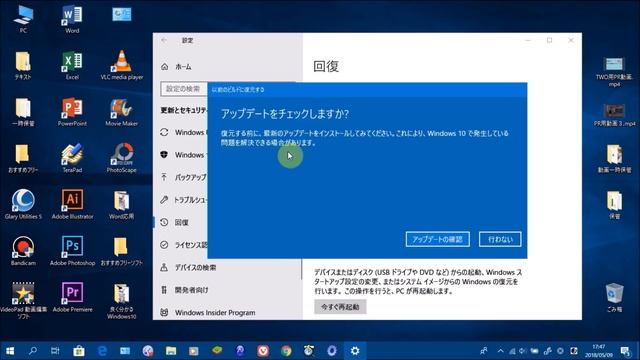
Task: Click the Windows Defender shield icon in sidebar
Action: click(164, 155)
